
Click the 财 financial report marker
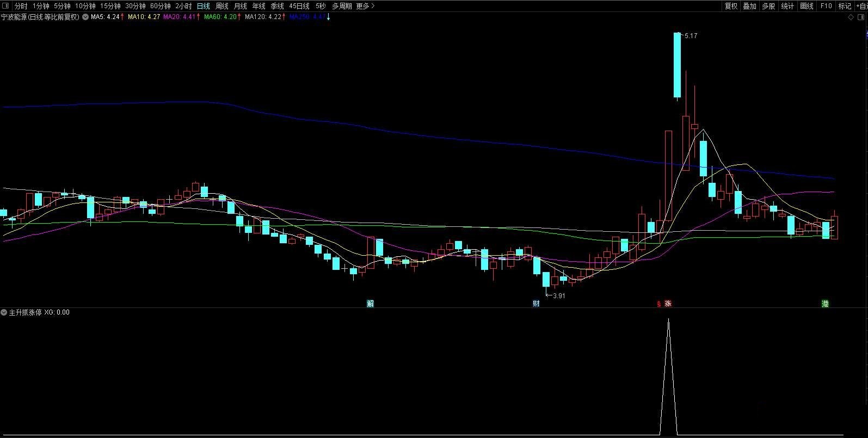coord(536,304)
